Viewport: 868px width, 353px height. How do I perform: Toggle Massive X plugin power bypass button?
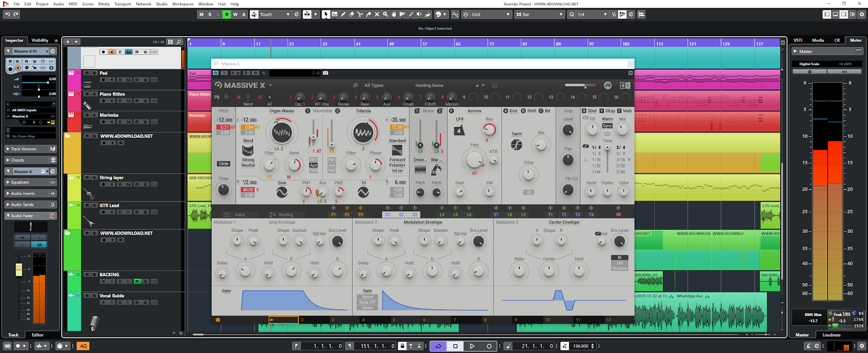216,73
